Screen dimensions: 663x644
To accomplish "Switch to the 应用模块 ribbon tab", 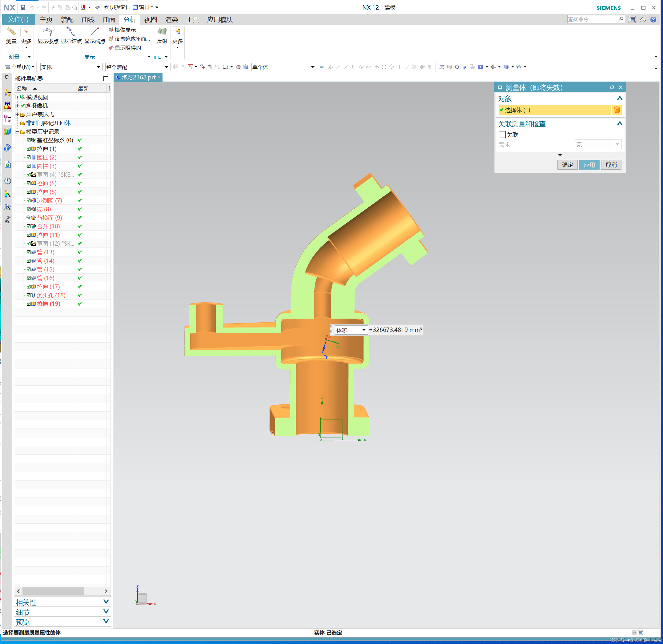I will coord(220,20).
